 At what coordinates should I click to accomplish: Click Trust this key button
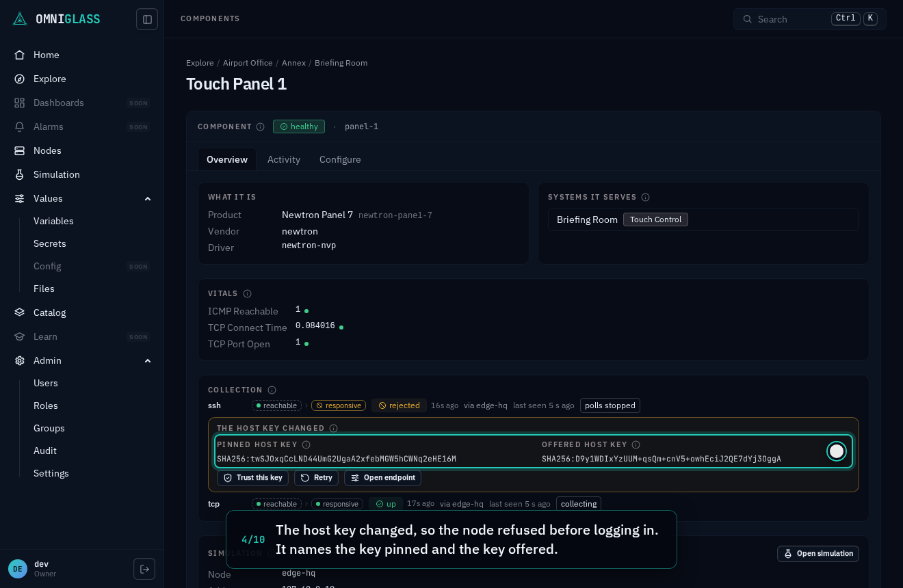click(x=252, y=478)
